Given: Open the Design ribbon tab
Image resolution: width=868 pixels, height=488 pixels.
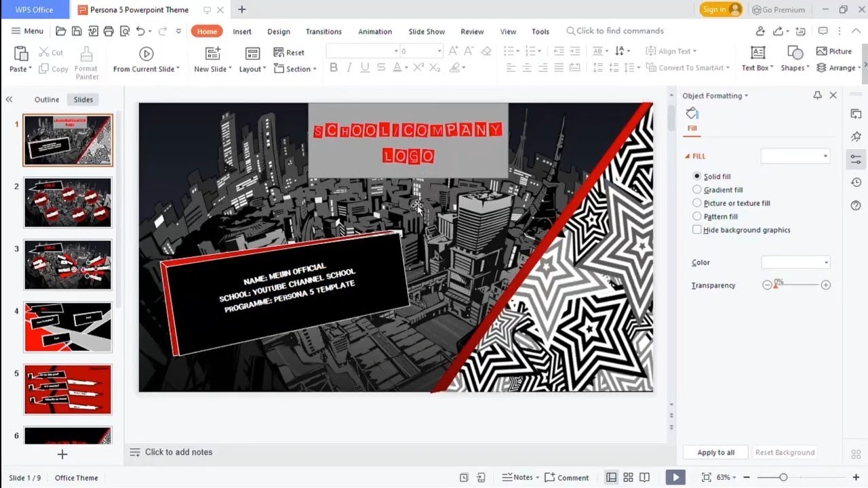Looking at the screenshot, I should coord(279,31).
